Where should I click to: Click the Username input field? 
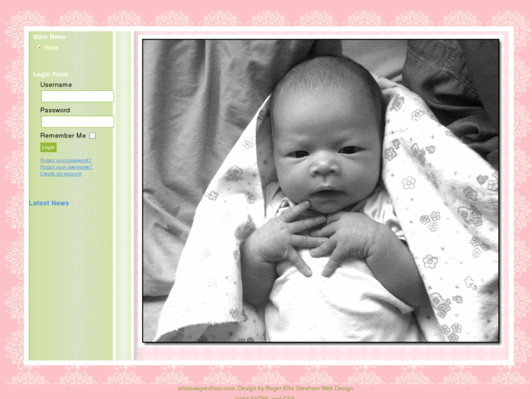[78, 96]
